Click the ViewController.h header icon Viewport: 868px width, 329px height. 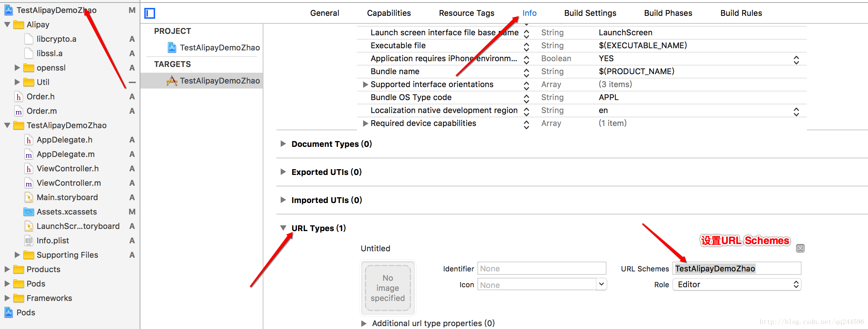[29, 168]
